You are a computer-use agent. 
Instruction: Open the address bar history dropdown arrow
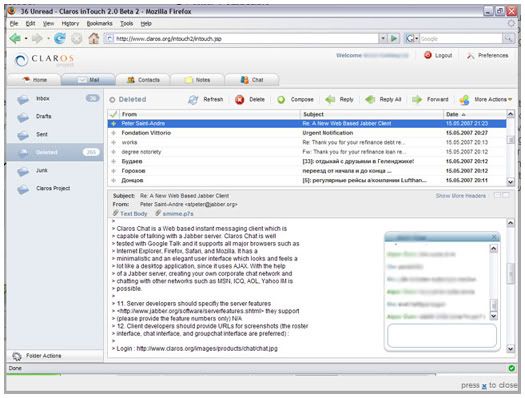pos(383,38)
